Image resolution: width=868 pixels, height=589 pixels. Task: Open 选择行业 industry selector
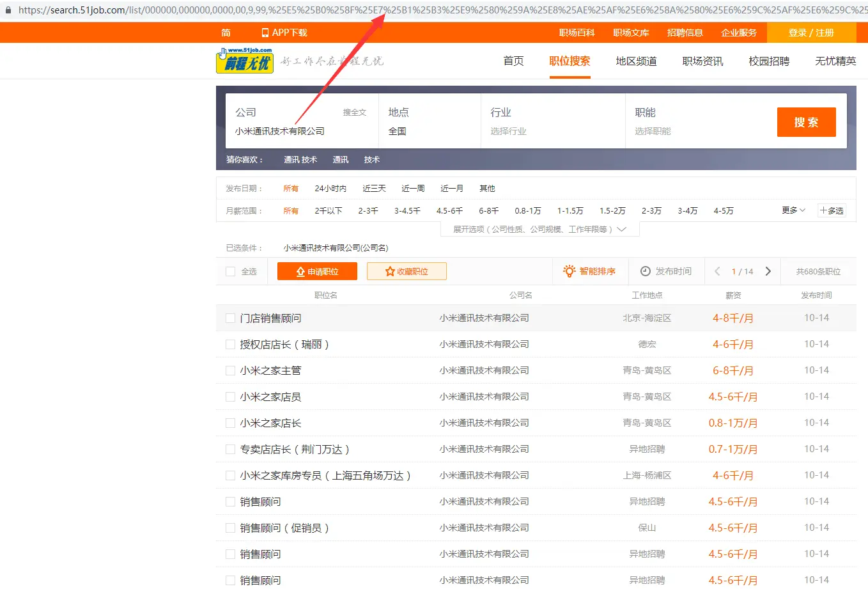pyautogui.click(x=509, y=131)
